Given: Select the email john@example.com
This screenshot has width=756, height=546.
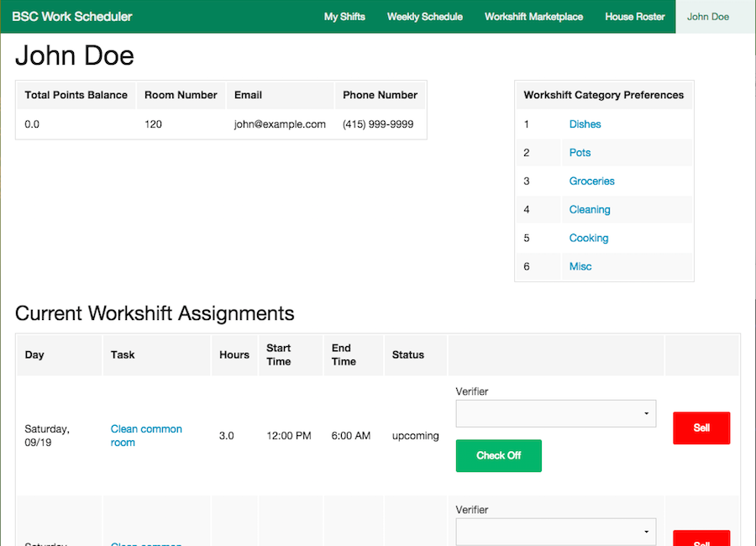Looking at the screenshot, I should (280, 124).
